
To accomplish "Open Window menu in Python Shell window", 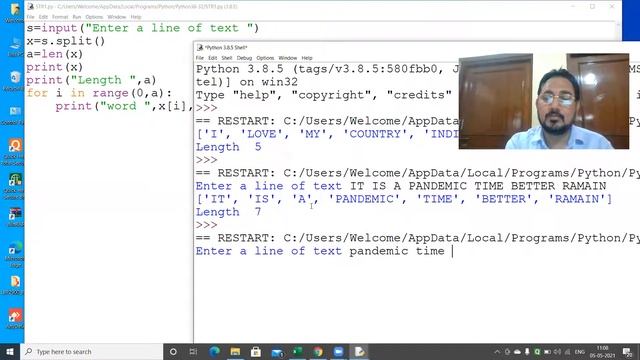I will tap(288, 58).
